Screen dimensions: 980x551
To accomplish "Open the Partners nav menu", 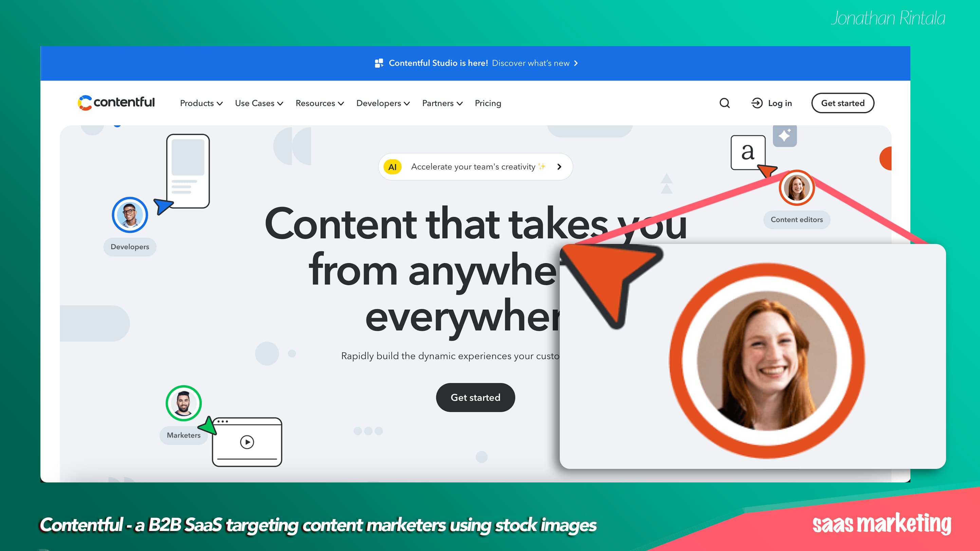I will tap(442, 103).
